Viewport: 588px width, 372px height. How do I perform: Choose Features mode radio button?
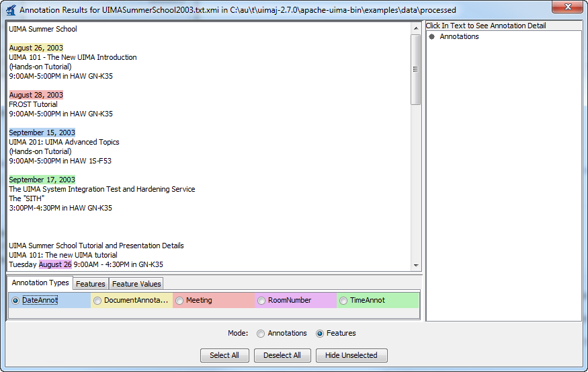coord(320,334)
